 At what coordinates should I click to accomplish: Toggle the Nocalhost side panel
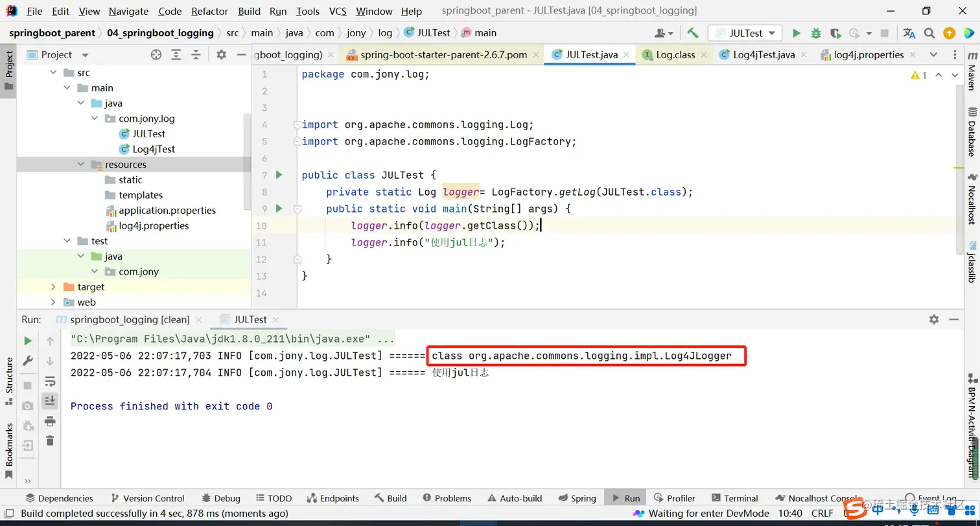point(972,200)
